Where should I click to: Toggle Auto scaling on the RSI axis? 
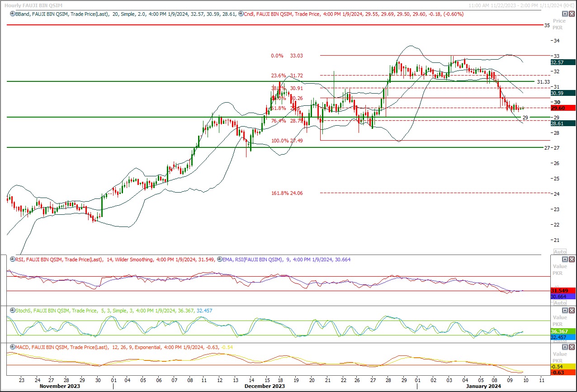pyautogui.click(x=560, y=302)
